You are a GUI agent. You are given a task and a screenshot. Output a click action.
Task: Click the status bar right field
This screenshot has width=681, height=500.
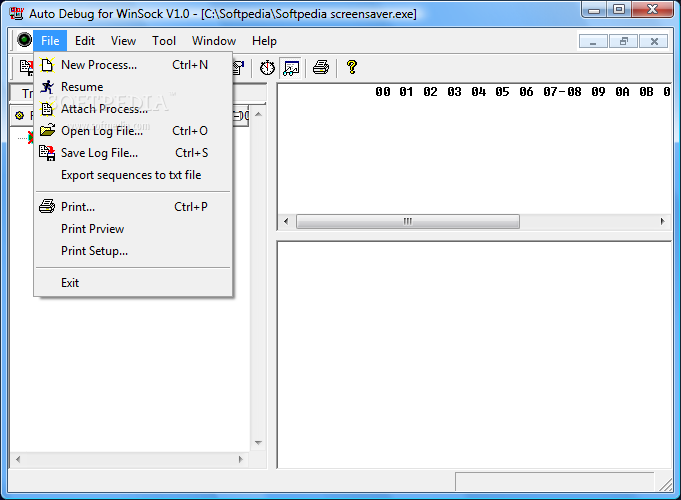554,482
